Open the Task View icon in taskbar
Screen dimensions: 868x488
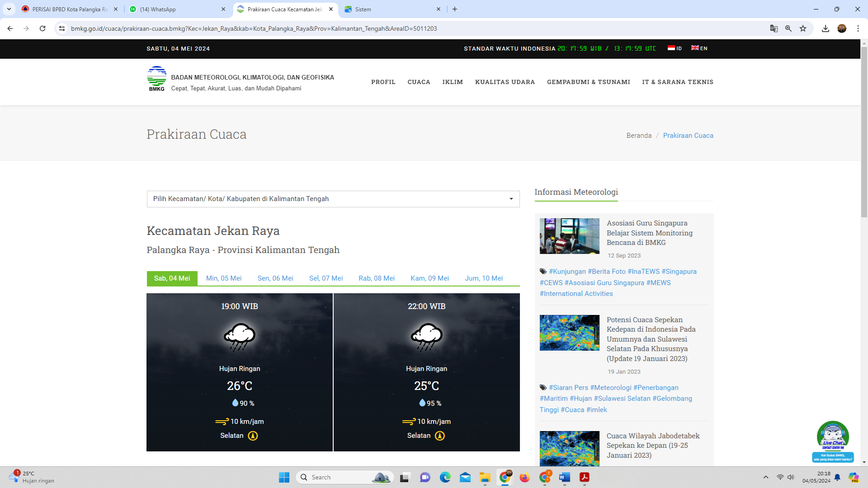tap(405, 477)
